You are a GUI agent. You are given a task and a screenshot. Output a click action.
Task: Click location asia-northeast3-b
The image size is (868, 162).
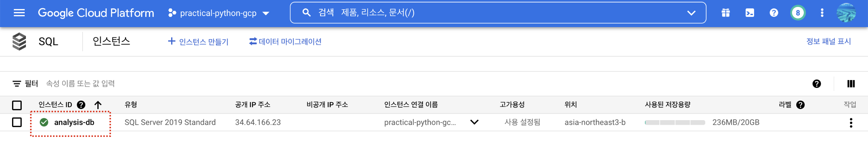[595, 122]
